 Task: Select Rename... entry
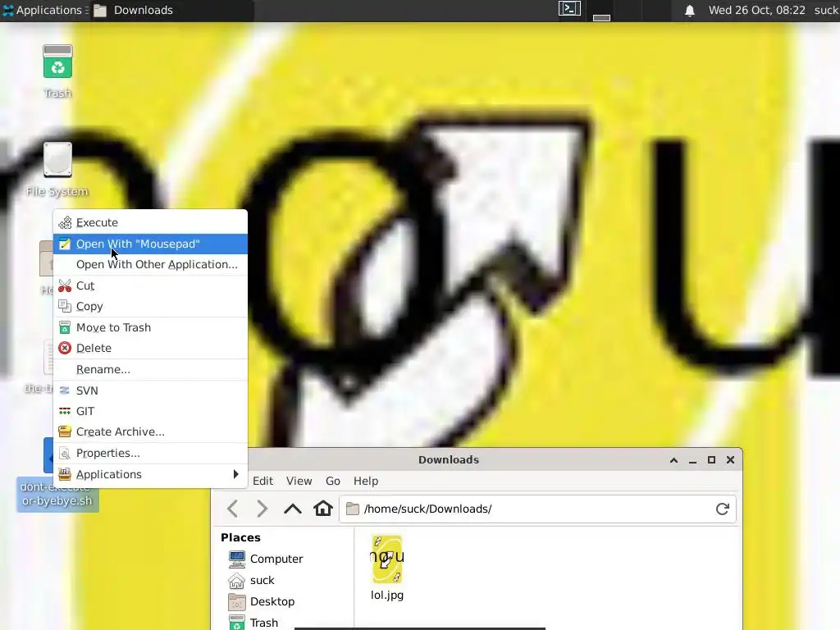pos(150,370)
